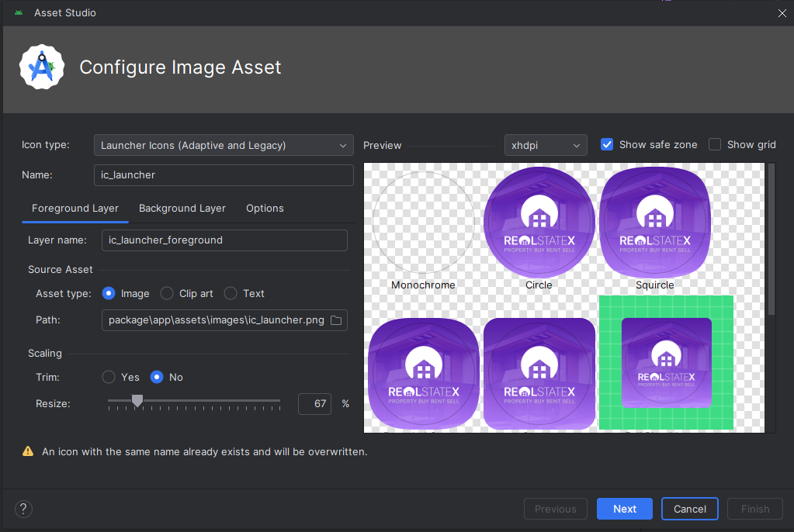Click the Monochrome icon preview
794x532 pixels.
(x=423, y=223)
